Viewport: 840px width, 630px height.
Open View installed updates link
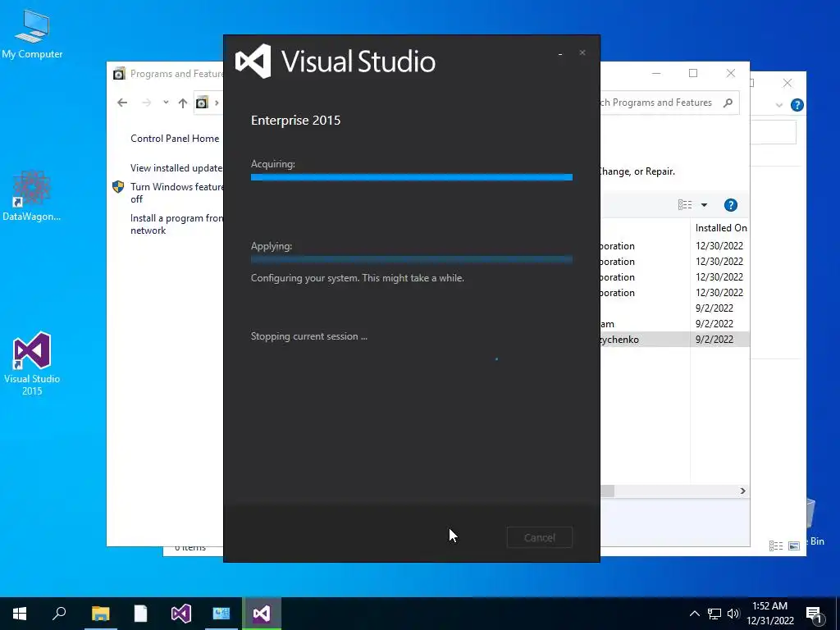pyautogui.click(x=176, y=167)
